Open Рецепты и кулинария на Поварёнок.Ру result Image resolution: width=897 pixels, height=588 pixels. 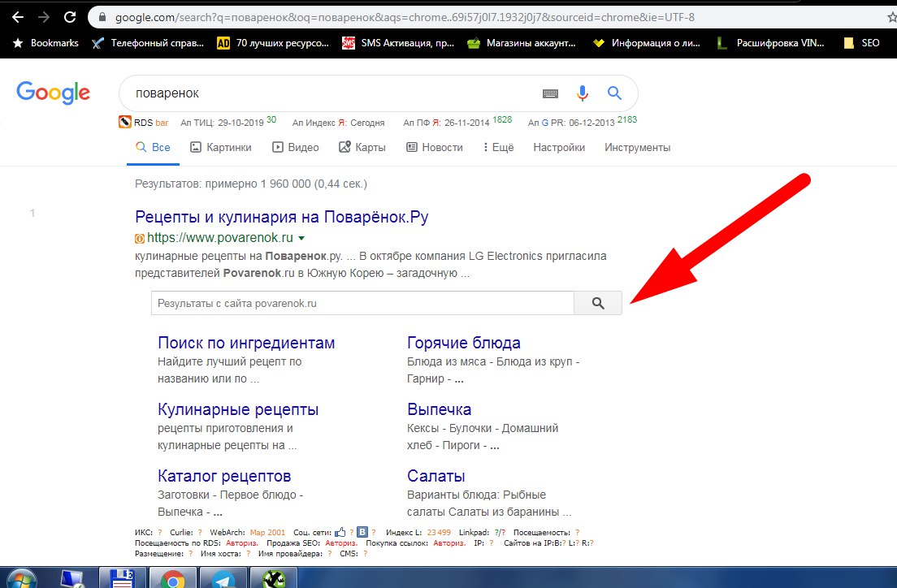pos(281,217)
